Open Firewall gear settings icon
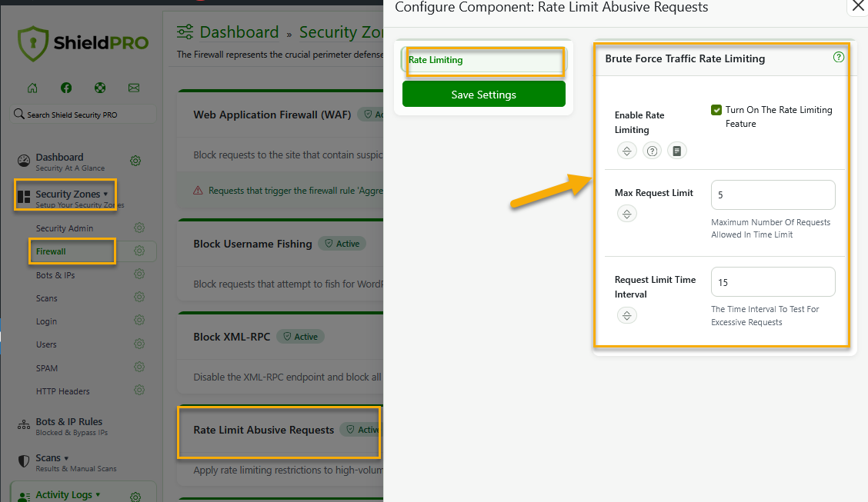 click(x=139, y=251)
